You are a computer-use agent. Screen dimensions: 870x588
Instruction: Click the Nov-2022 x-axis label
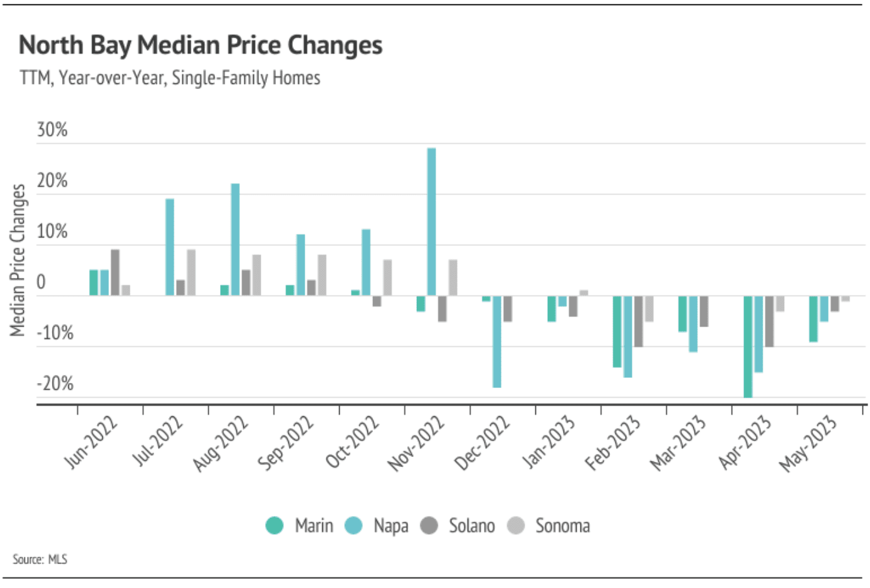point(417,443)
